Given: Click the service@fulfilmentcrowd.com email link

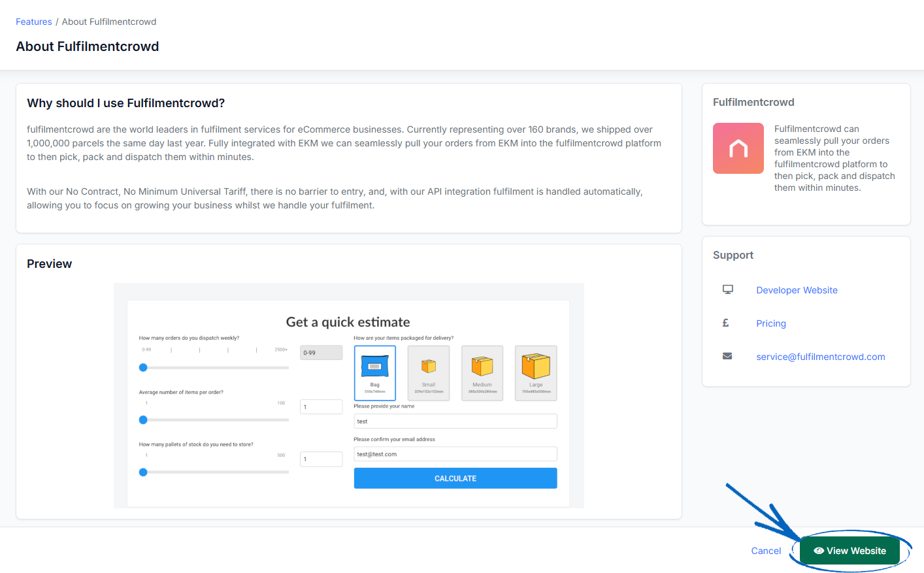Looking at the screenshot, I should point(820,357).
